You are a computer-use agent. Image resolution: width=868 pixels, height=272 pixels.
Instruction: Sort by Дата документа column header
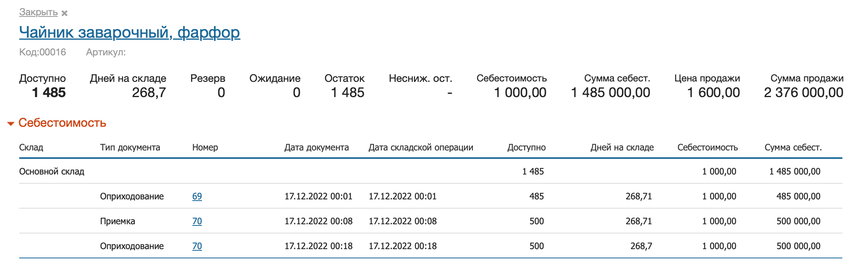316,147
